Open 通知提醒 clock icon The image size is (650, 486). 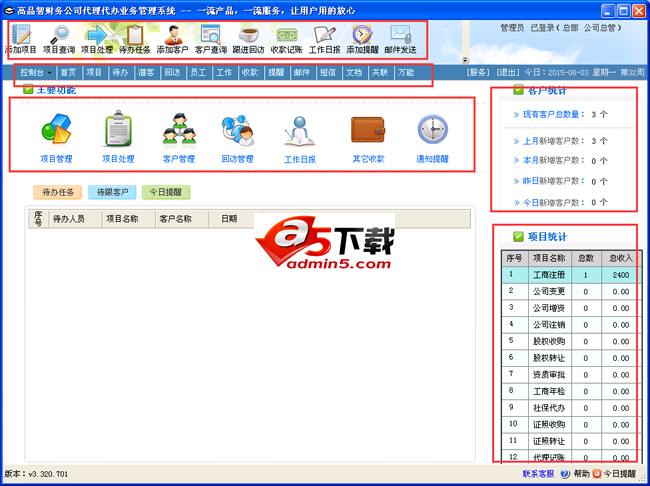click(432, 129)
